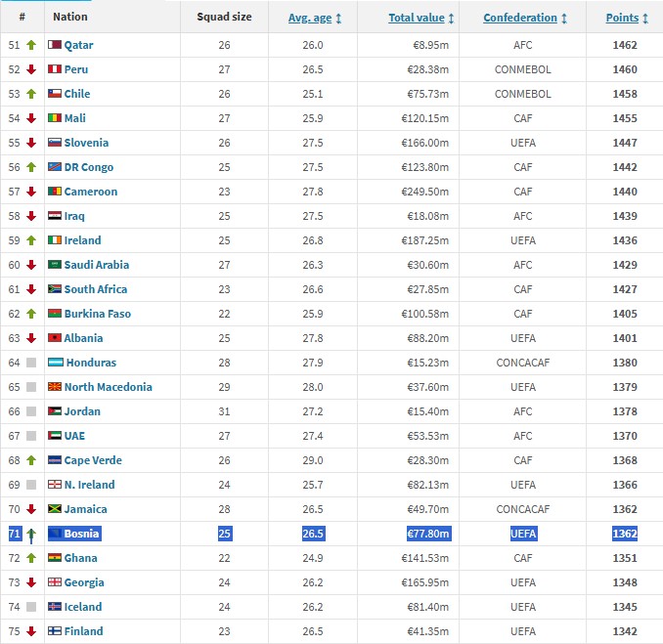Click Jordan's squad size 31
Screen dimensions: 663x644
pos(225,411)
